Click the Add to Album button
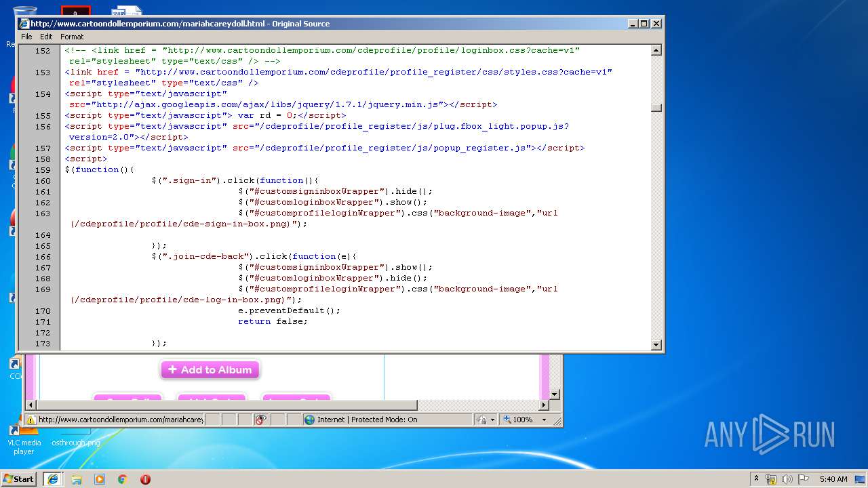This screenshot has width=868, height=488. (210, 370)
